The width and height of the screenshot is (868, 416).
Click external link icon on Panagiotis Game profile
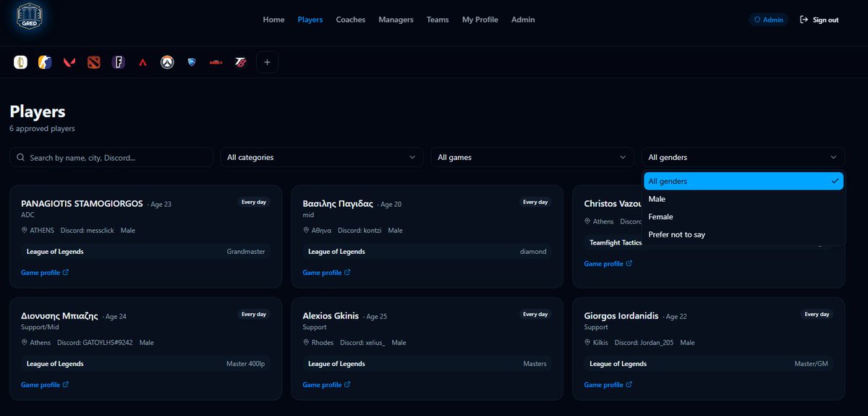[66, 273]
